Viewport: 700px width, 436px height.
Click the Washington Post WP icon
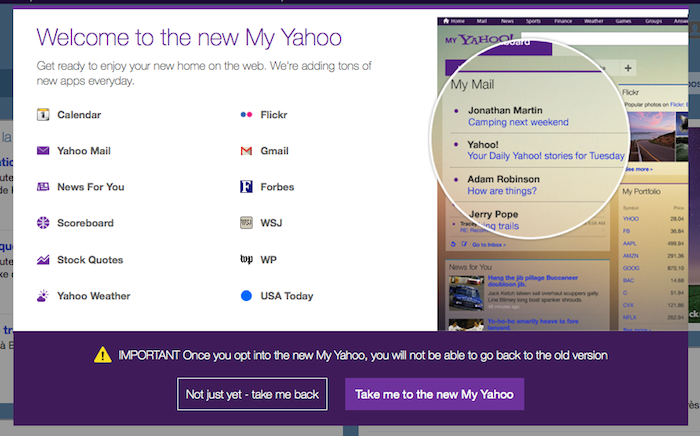[x=246, y=259]
